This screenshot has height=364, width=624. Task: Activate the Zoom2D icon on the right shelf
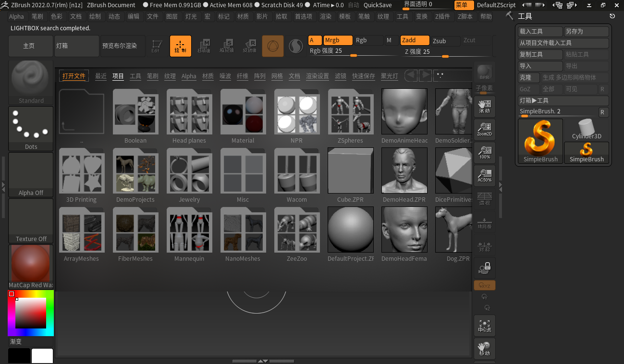point(484,129)
